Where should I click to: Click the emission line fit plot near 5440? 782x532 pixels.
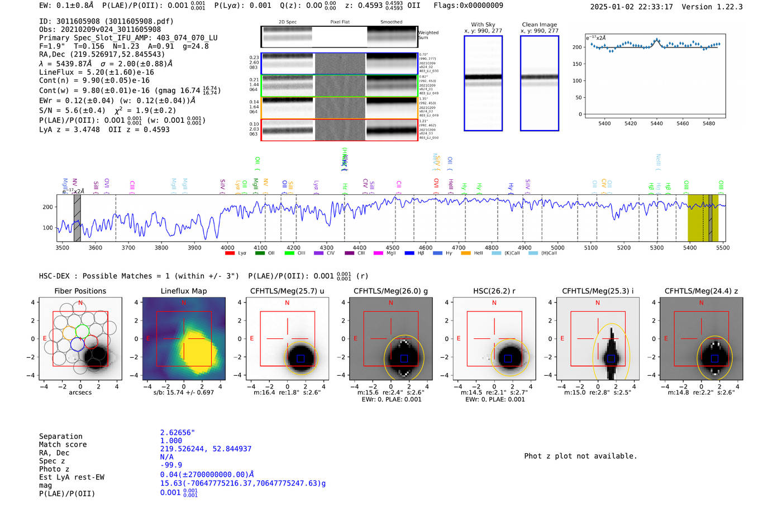[655, 75]
